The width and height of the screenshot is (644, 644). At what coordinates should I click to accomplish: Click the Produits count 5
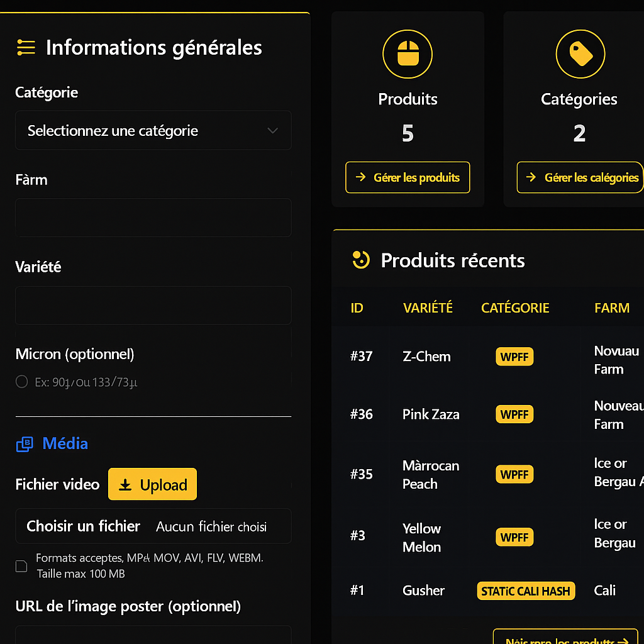pos(408,133)
